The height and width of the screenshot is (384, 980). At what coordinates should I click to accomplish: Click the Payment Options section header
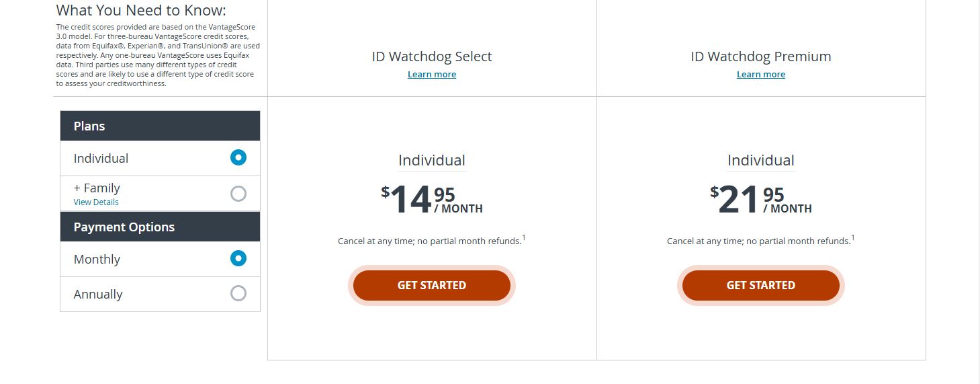(x=160, y=227)
